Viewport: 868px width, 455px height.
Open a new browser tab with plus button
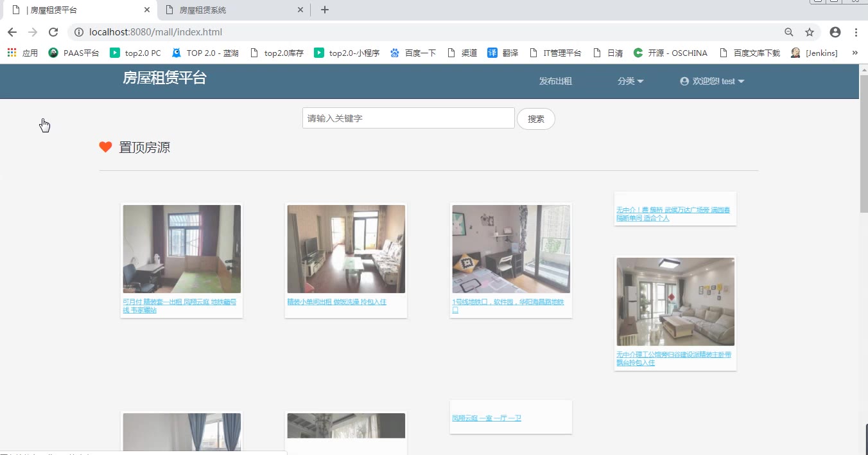[325, 10]
